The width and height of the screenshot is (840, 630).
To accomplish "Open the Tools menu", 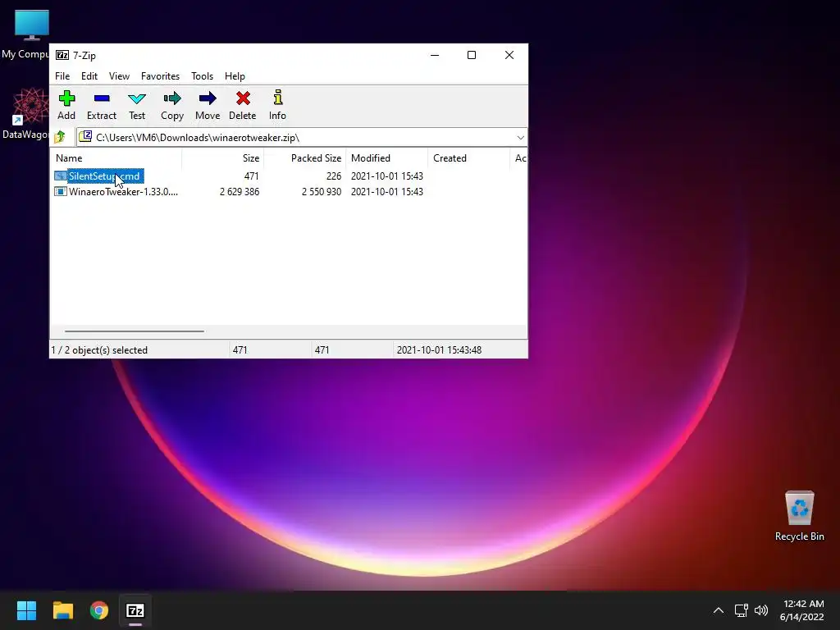I will pyautogui.click(x=202, y=76).
